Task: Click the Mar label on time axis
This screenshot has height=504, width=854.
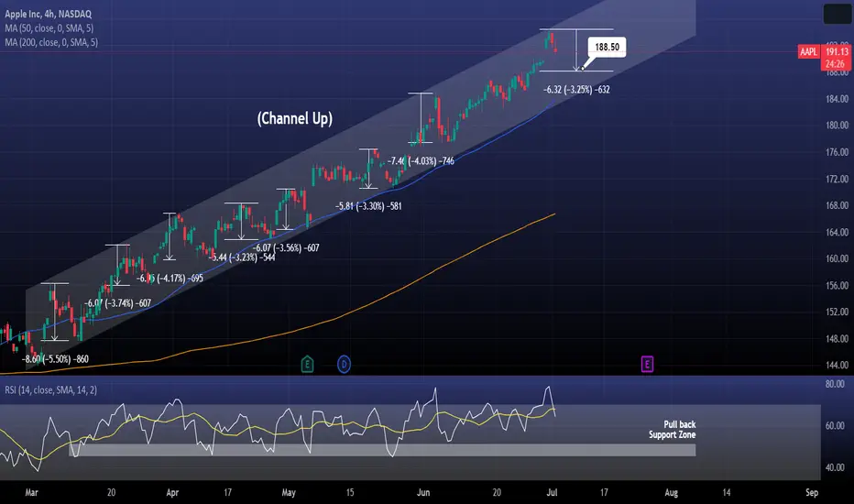Action: click(31, 493)
